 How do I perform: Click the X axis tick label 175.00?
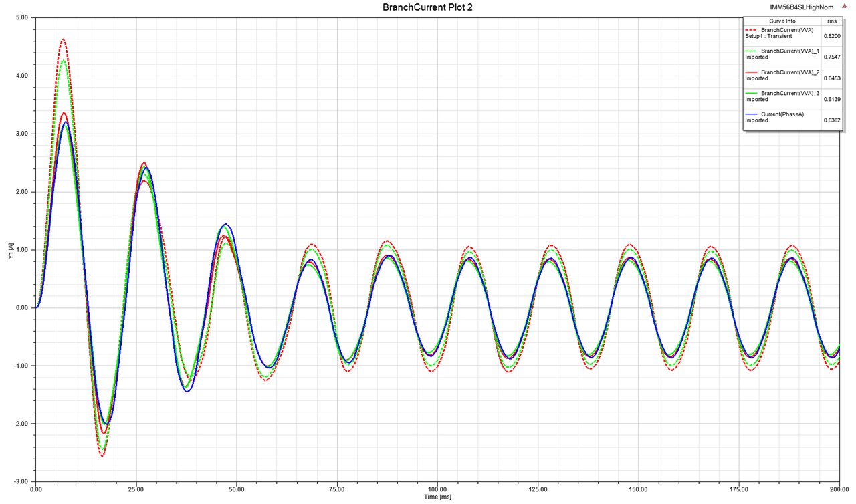pyautogui.click(x=738, y=489)
